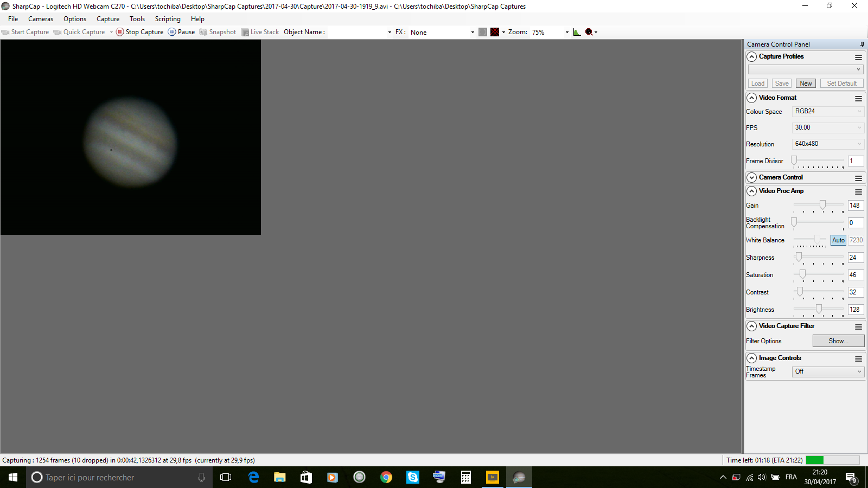Image resolution: width=868 pixels, height=488 pixels.
Task: Open the Cameras menu
Action: 40,18
